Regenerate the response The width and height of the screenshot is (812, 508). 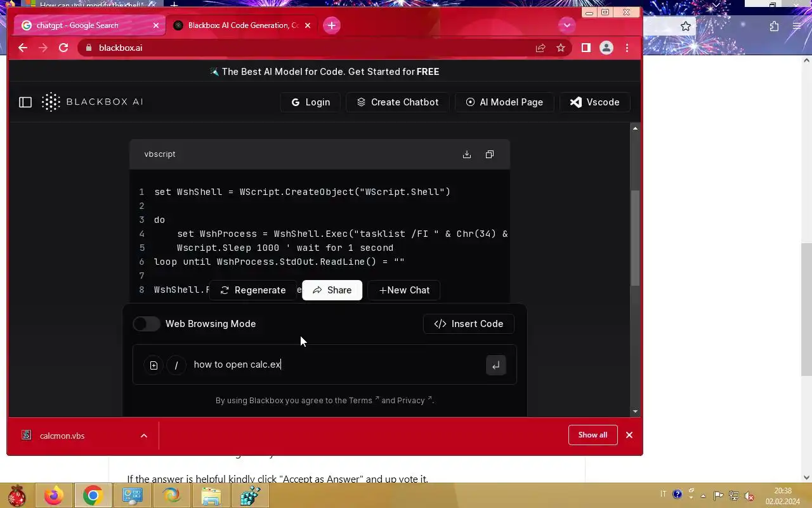pos(252,290)
